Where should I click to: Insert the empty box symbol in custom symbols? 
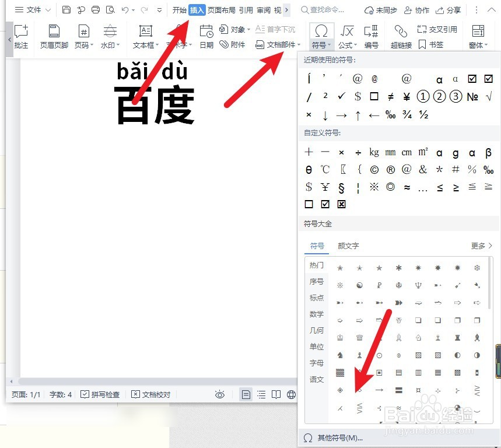click(x=309, y=204)
